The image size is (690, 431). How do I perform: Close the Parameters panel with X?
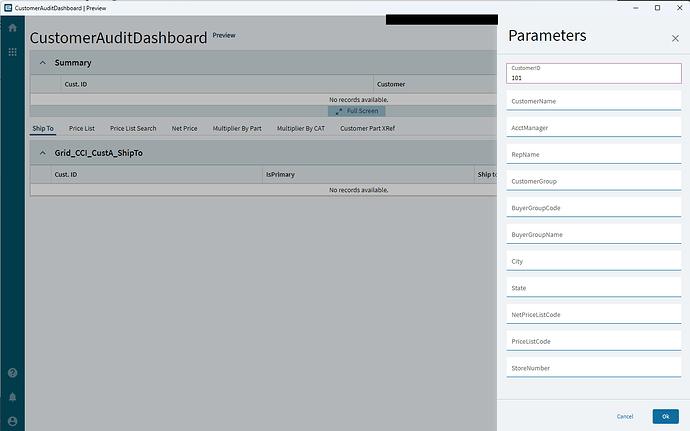675,39
